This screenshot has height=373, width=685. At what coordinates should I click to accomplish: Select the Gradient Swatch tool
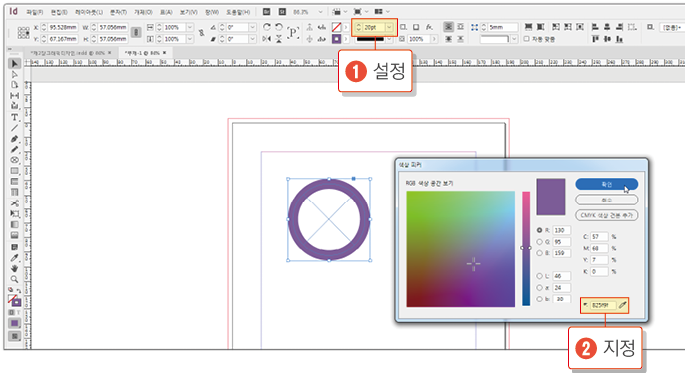(x=14, y=224)
